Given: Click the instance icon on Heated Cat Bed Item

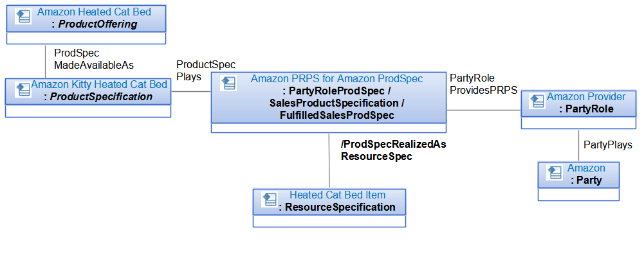Looking at the screenshot, I should click(271, 200).
